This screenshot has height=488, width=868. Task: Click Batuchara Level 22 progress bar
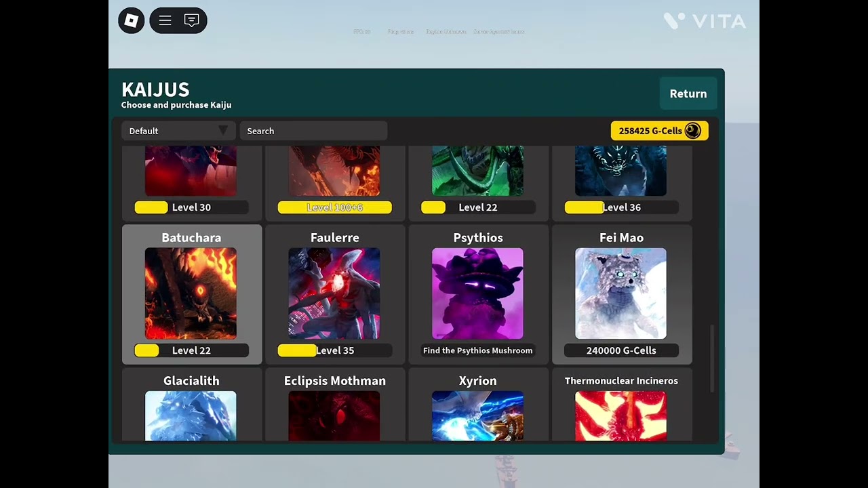click(191, 350)
